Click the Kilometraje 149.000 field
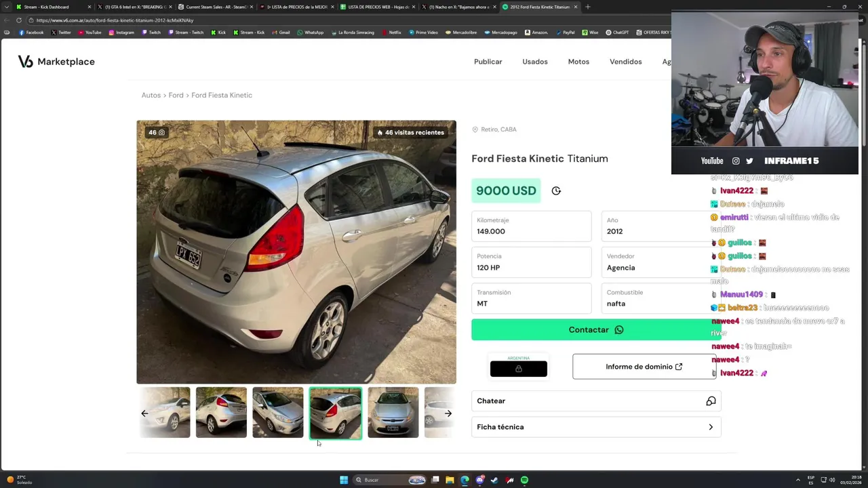The height and width of the screenshot is (488, 868). 532,226
